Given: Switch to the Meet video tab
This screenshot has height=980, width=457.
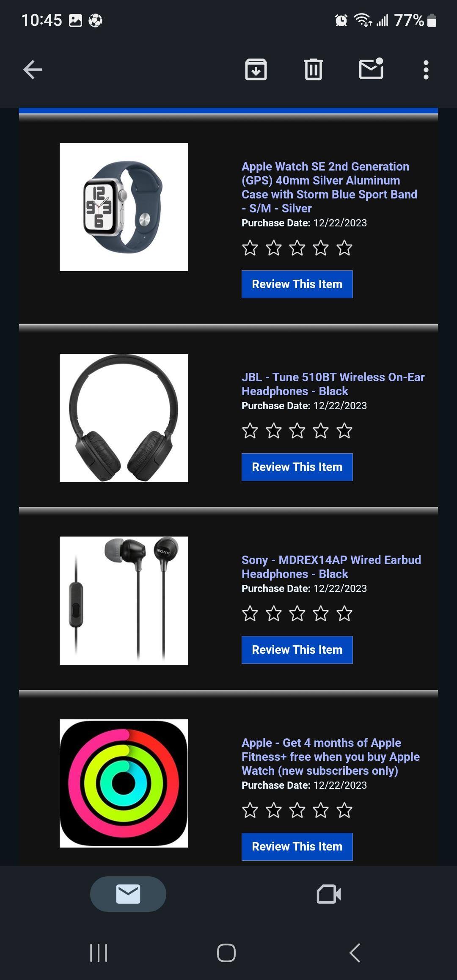Looking at the screenshot, I should click(329, 894).
